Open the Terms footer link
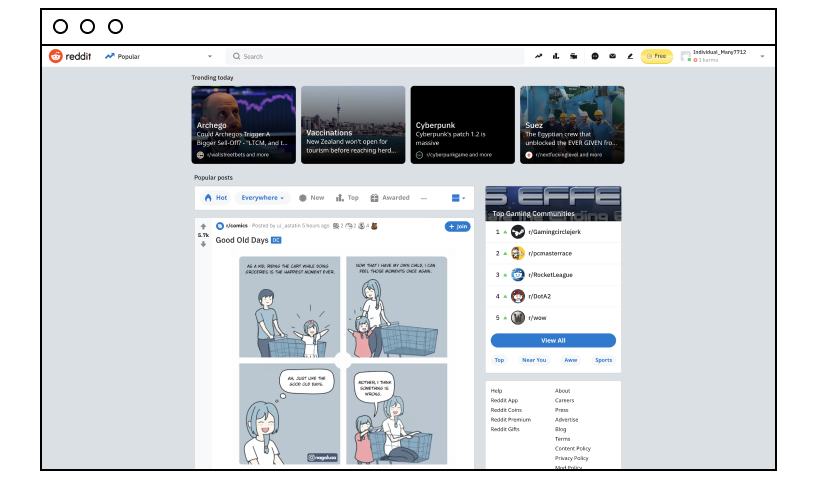818x479 pixels. [x=562, y=439]
